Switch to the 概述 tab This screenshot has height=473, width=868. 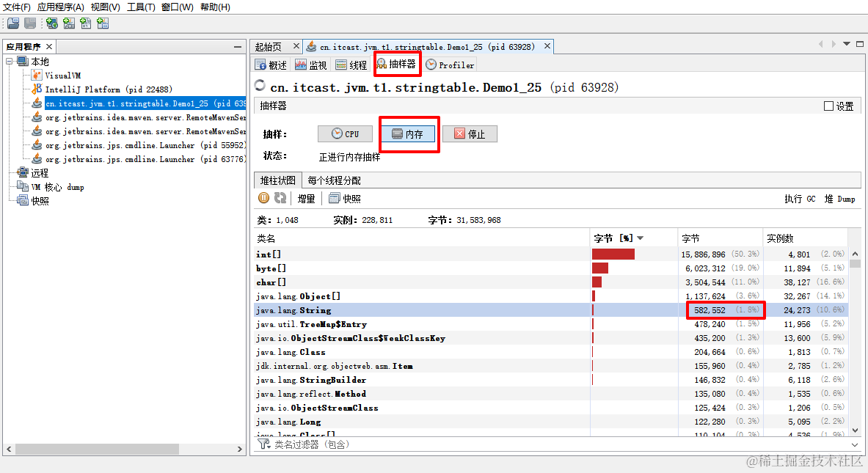click(x=271, y=65)
